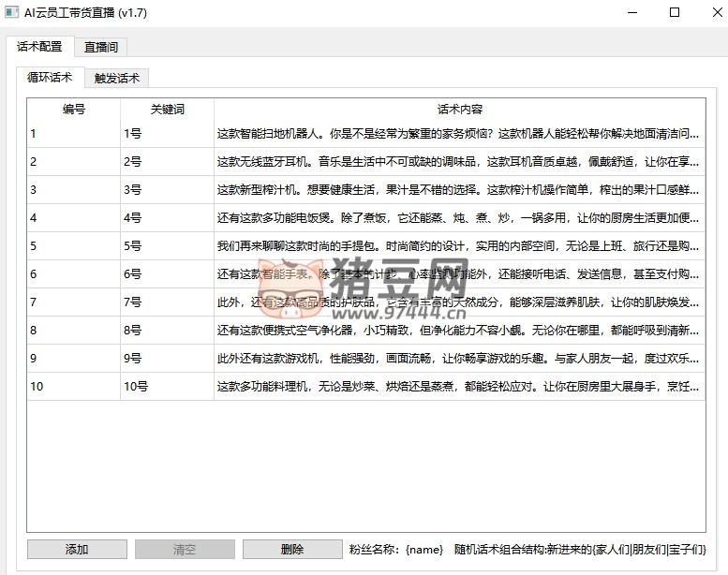The image size is (728, 575).
Task: Select keyword cell 4号
Action: [x=167, y=217]
